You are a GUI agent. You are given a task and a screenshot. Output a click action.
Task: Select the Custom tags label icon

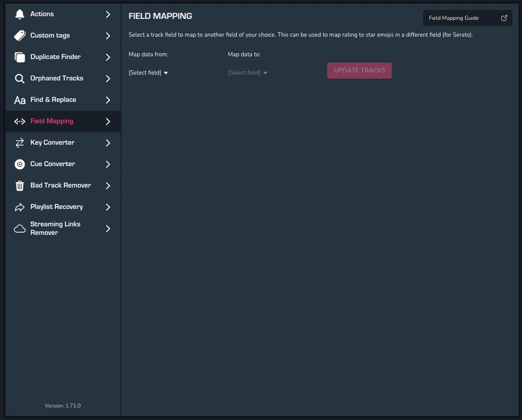tap(20, 36)
